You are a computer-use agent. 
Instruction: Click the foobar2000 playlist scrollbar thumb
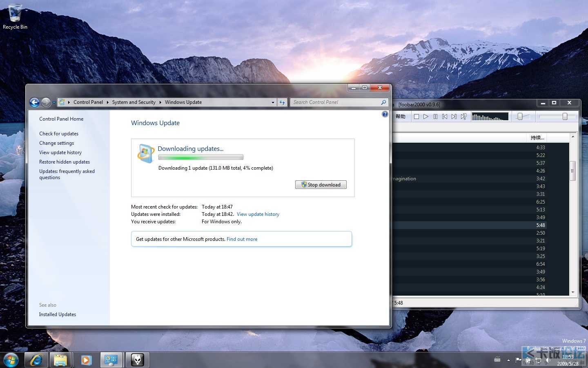point(572,171)
